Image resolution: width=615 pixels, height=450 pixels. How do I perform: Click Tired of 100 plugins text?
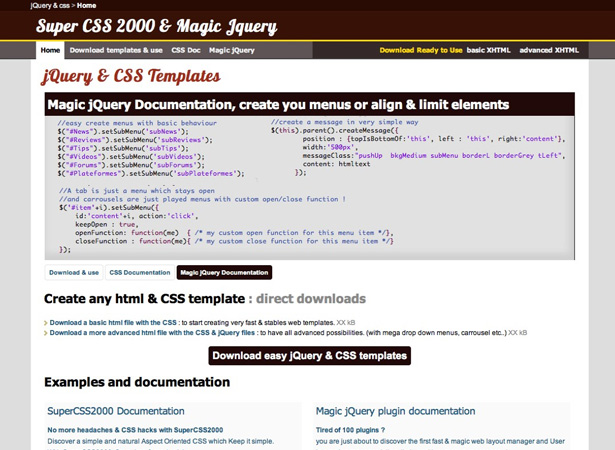click(350, 430)
